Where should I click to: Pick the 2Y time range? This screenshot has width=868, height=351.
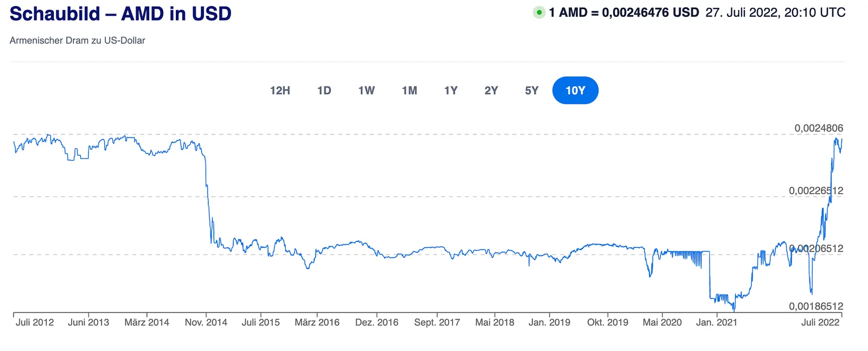pos(492,91)
